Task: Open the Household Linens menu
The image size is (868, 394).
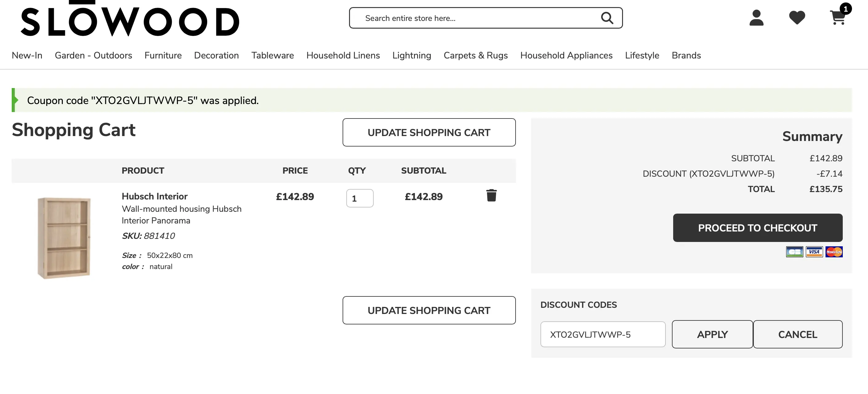Action: coord(343,55)
